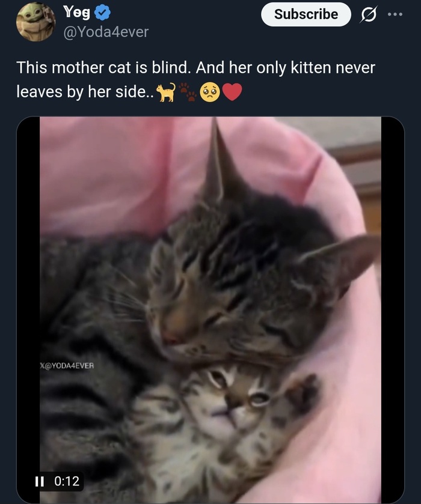Open the three-dot more options menu

tap(395, 14)
